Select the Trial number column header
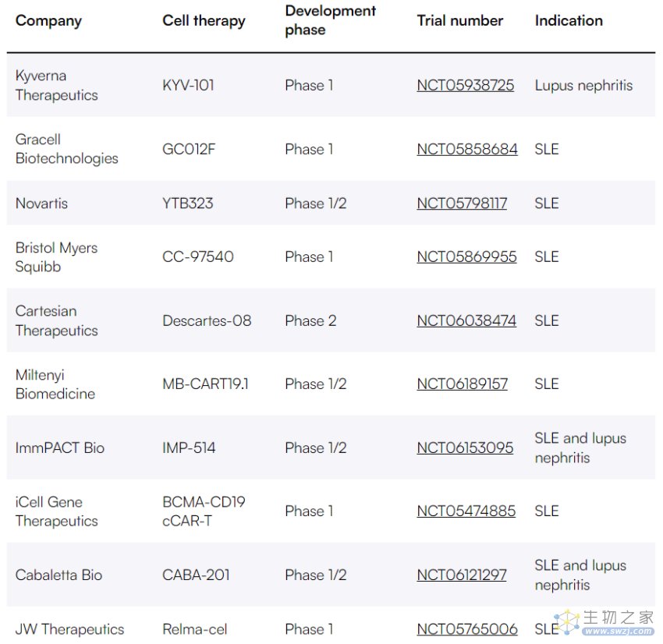The width and height of the screenshot is (663, 644). point(459,21)
